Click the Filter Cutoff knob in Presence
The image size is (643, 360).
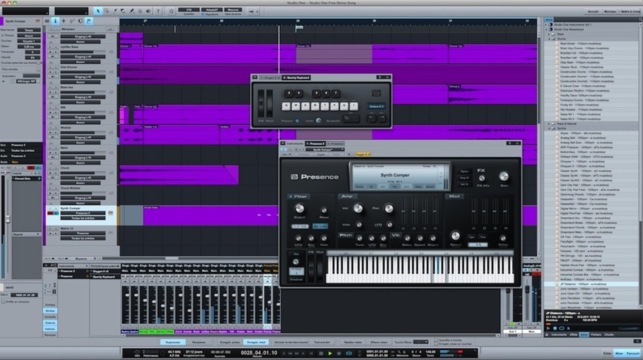[300, 208]
